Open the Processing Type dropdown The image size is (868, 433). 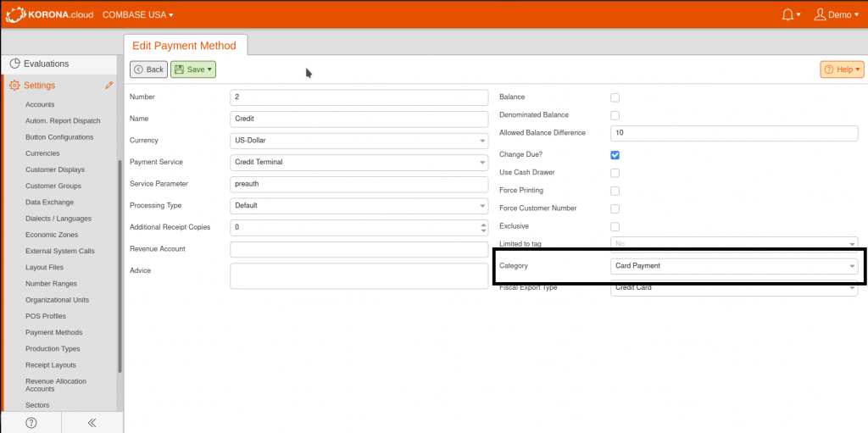point(359,205)
